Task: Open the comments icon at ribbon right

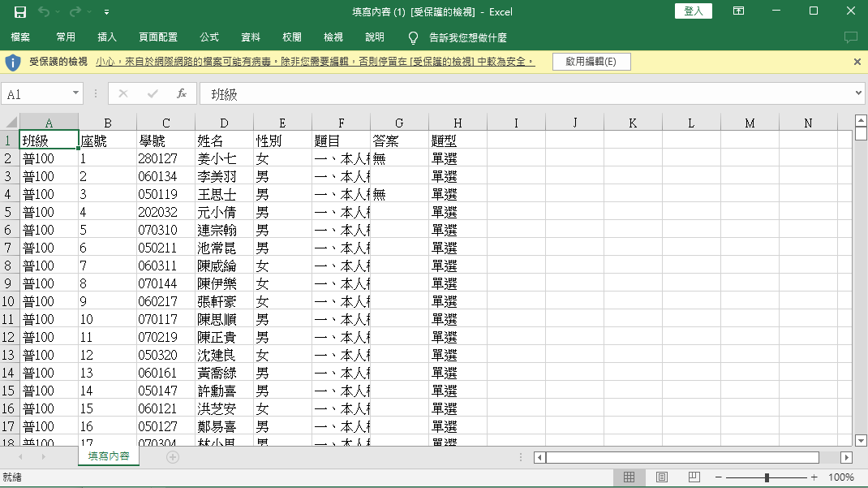Action: pos(850,37)
